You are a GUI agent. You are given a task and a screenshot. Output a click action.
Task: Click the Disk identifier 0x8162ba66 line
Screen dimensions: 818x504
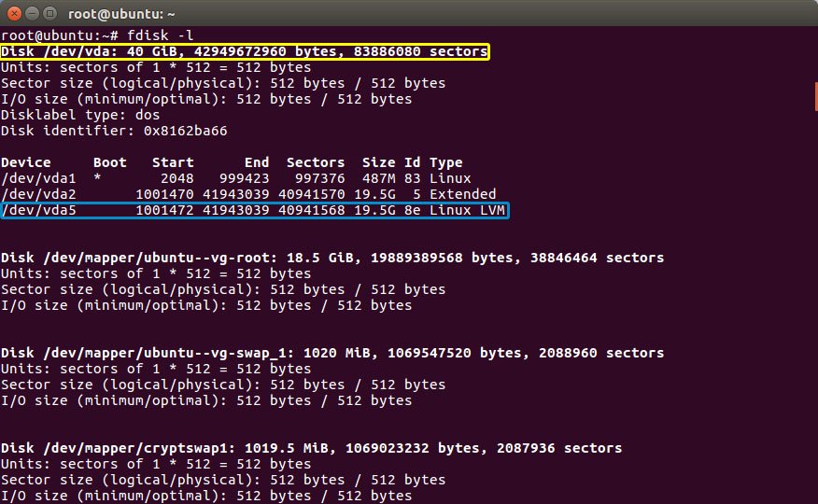coord(114,131)
